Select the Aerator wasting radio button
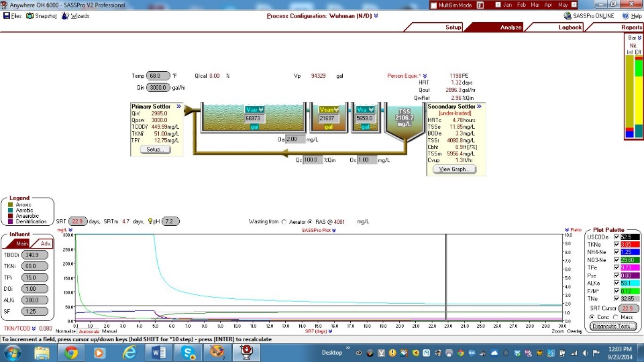 pos(284,221)
